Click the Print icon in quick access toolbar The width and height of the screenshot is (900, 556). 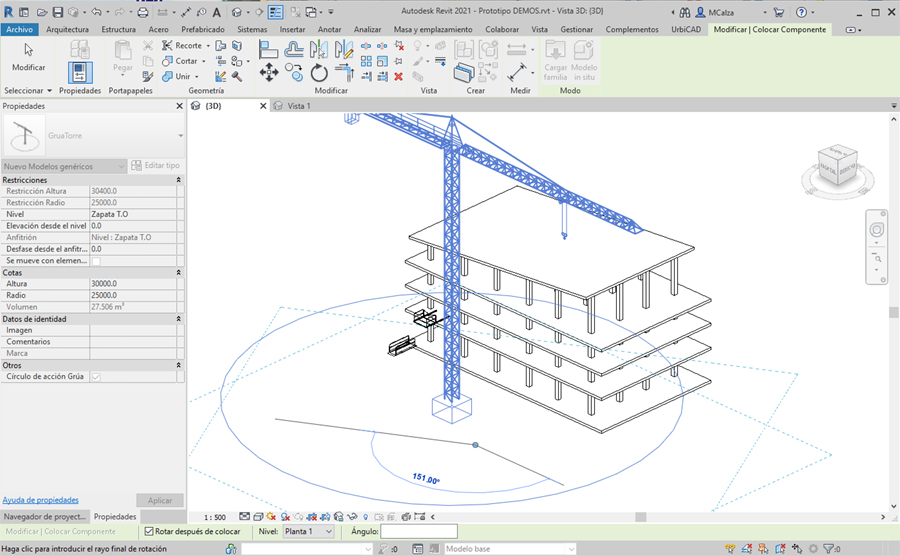(x=142, y=13)
